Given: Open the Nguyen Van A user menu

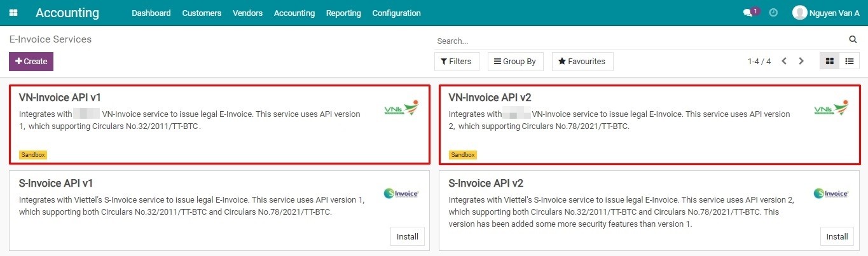Looking at the screenshot, I should coord(826,13).
